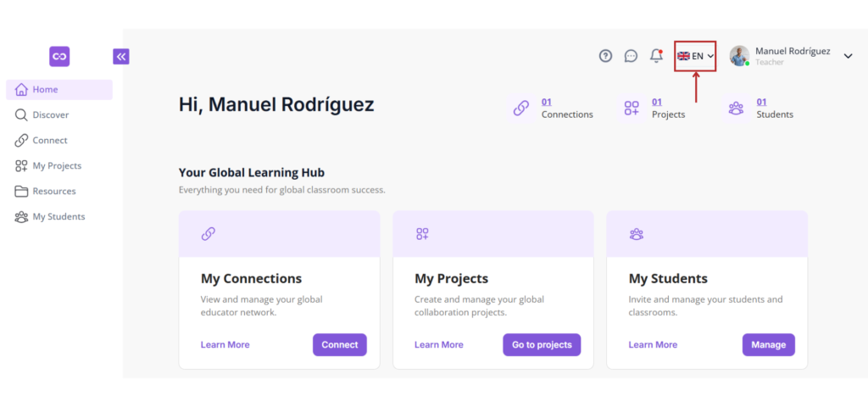Expand the EN language dropdown
Screen dimensions: 868x407
[x=695, y=56]
